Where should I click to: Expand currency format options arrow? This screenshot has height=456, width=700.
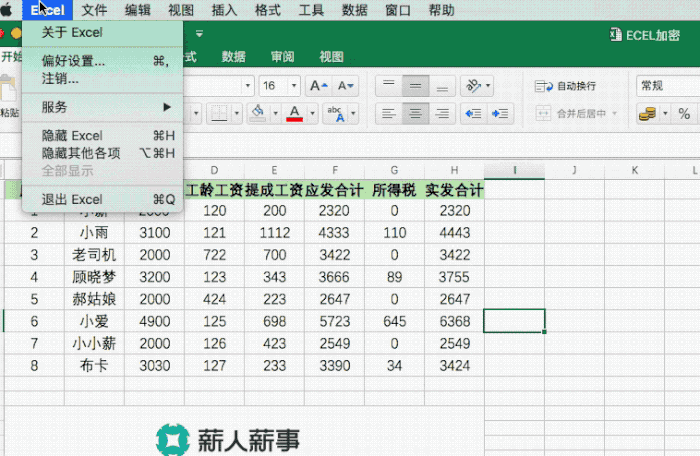(x=665, y=113)
